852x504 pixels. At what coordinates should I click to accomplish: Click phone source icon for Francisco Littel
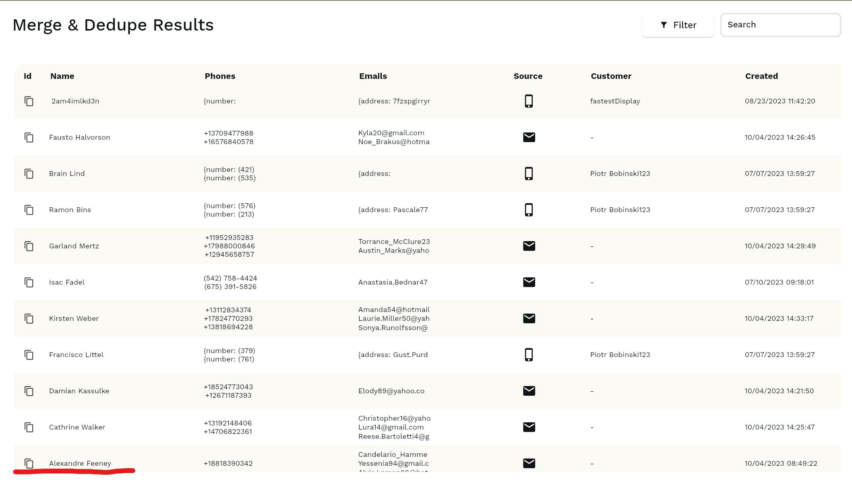coord(529,355)
